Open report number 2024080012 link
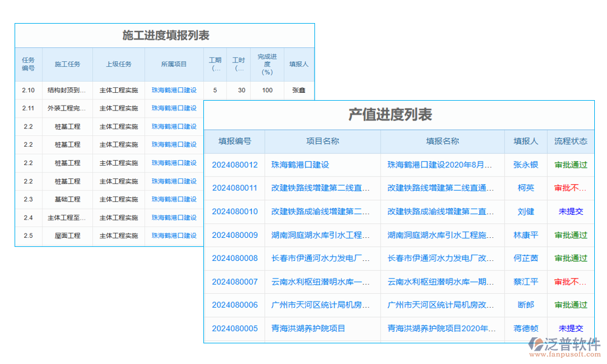This screenshot has height=364, width=607. point(234,164)
